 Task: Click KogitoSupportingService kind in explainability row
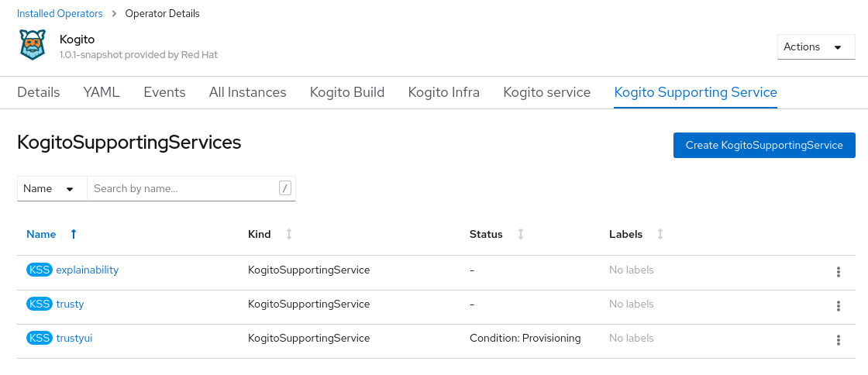coord(309,270)
